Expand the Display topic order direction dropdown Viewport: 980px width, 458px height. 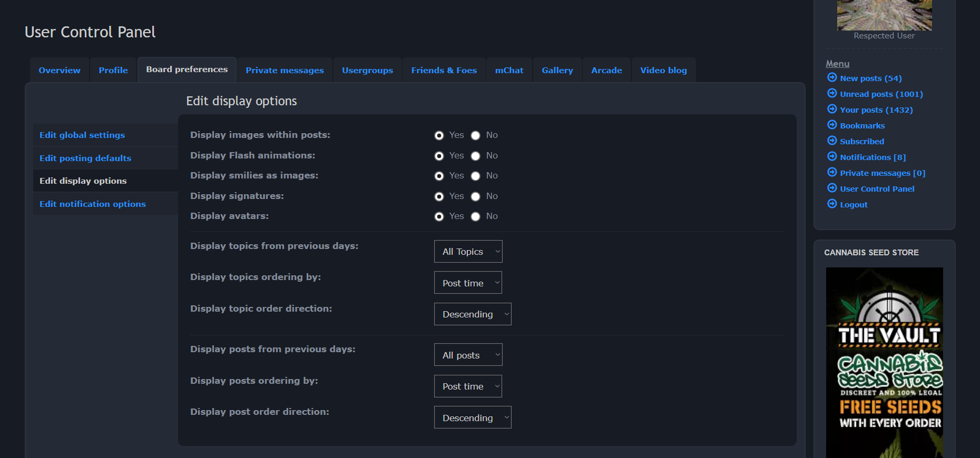[472, 314]
